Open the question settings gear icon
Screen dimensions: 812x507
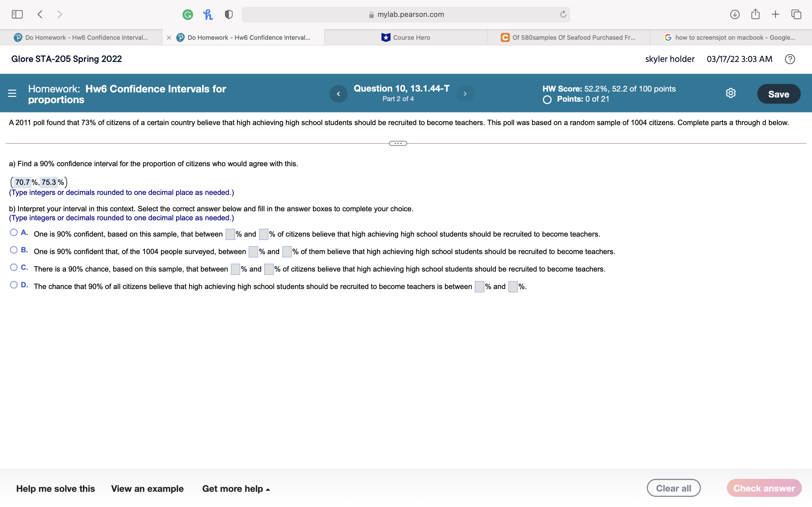pyautogui.click(x=730, y=93)
